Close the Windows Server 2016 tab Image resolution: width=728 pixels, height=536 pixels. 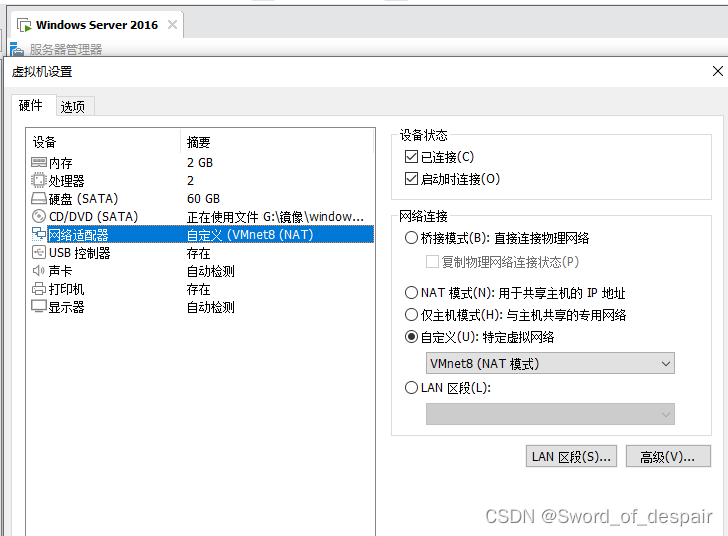(x=172, y=25)
